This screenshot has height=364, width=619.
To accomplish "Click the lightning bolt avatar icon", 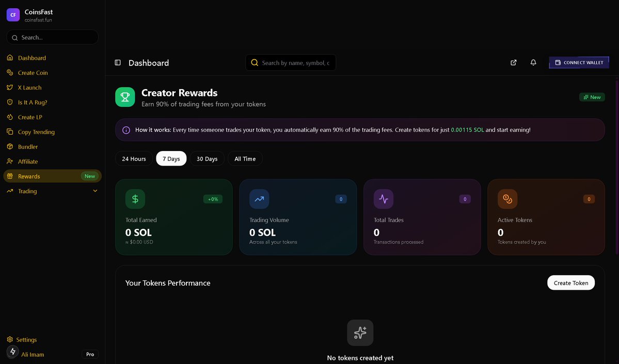I will [x=12, y=352].
